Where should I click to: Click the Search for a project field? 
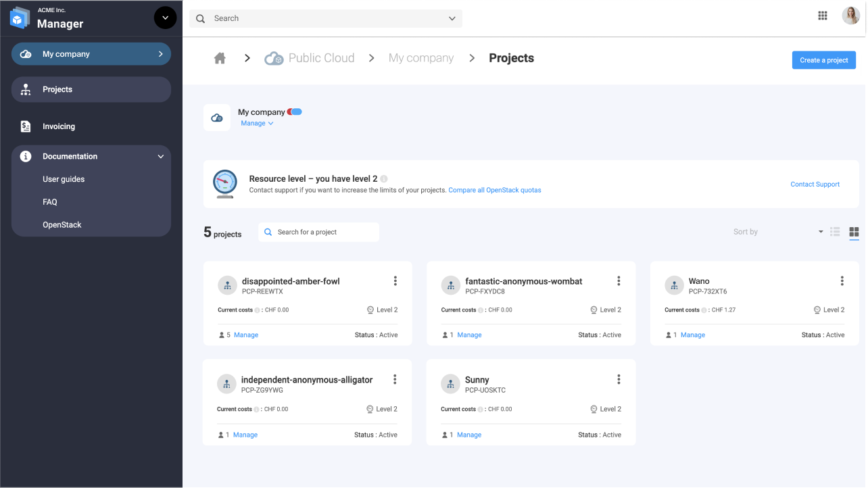coord(318,232)
